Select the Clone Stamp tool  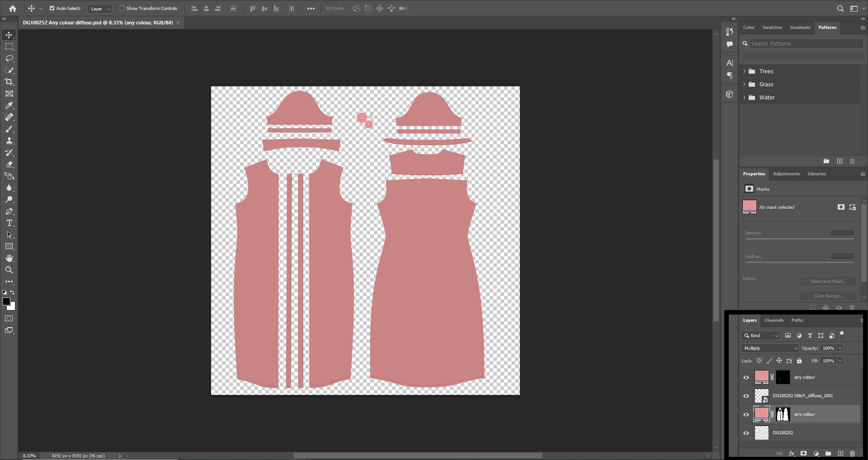pos(9,141)
